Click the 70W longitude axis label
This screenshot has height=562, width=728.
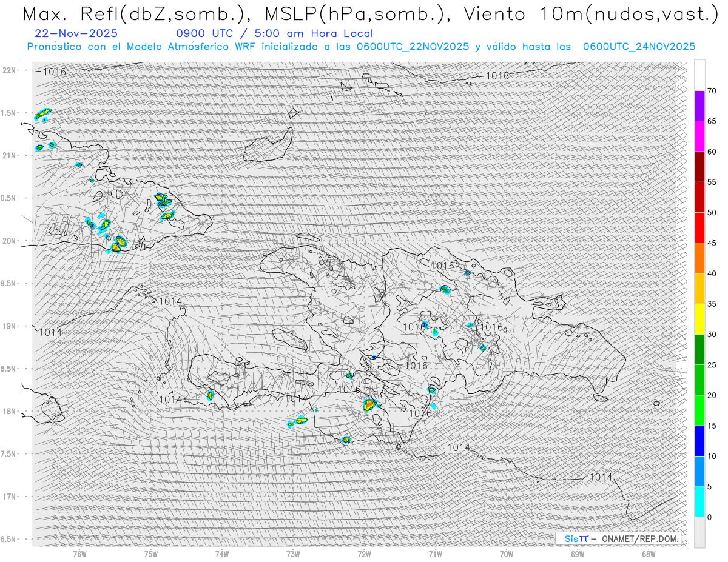507,554
